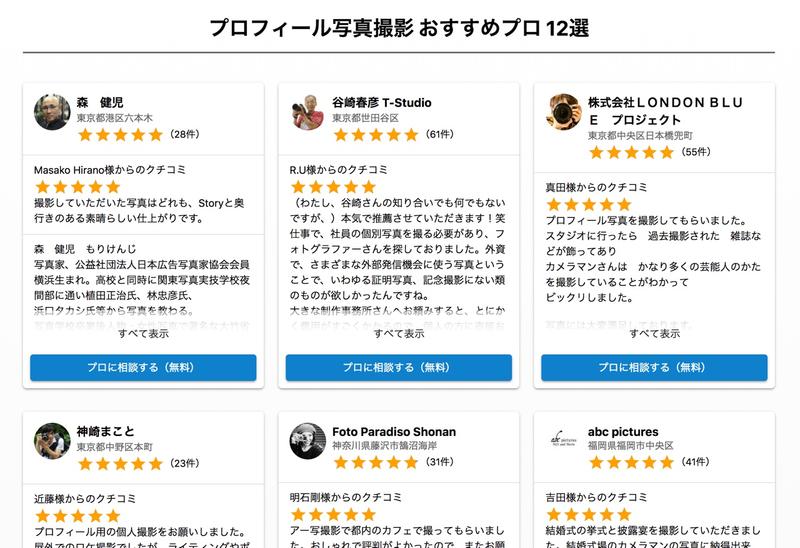Screen dimensions: 800x548
Task: Expand 森 健児's review with すべて表示
Action: pyautogui.click(x=143, y=333)
